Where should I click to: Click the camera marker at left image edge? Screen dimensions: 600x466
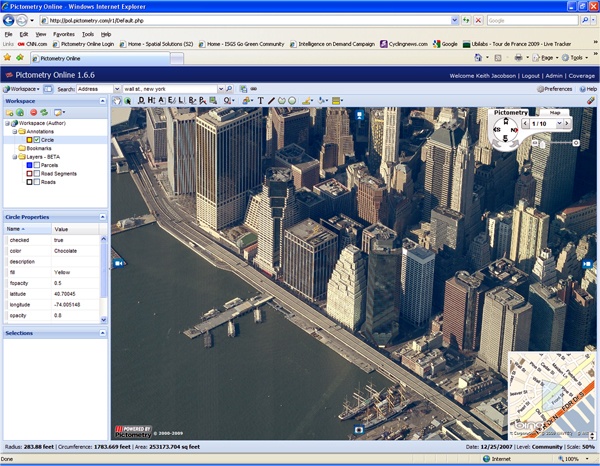119,263
